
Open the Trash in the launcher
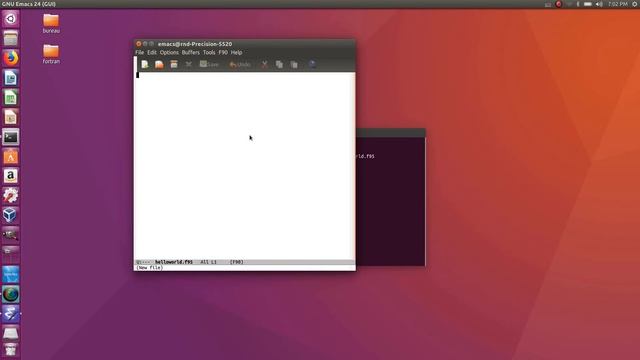pos(11,350)
